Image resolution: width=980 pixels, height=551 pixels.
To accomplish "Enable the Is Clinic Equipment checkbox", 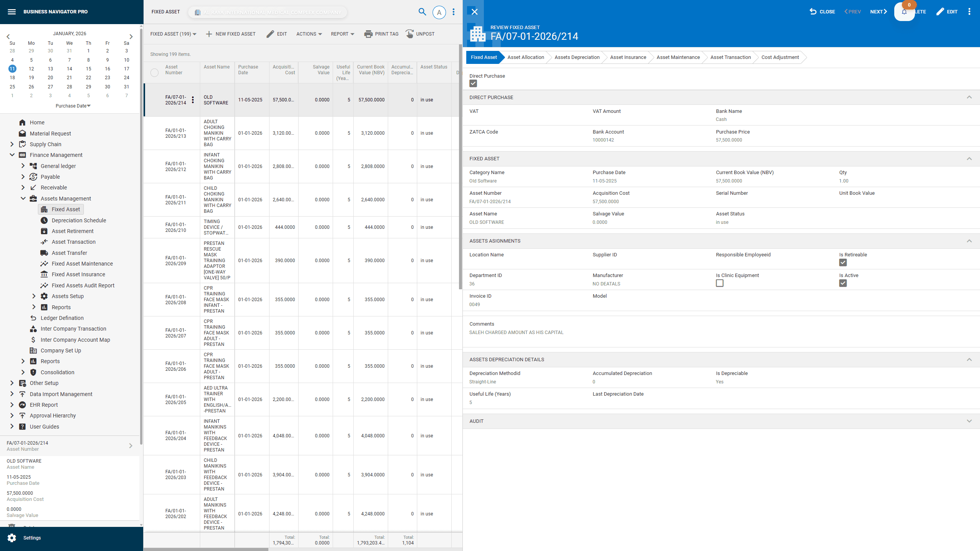I will point(720,283).
